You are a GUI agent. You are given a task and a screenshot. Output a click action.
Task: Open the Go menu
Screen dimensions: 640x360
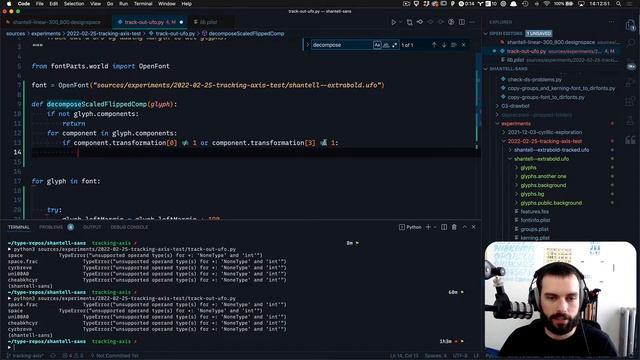110,4
